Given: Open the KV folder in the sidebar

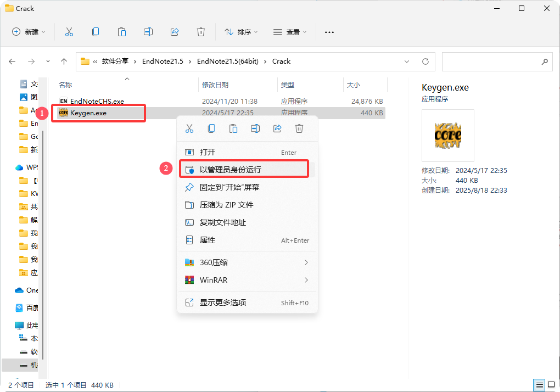Looking at the screenshot, I should pyautogui.click(x=29, y=194).
